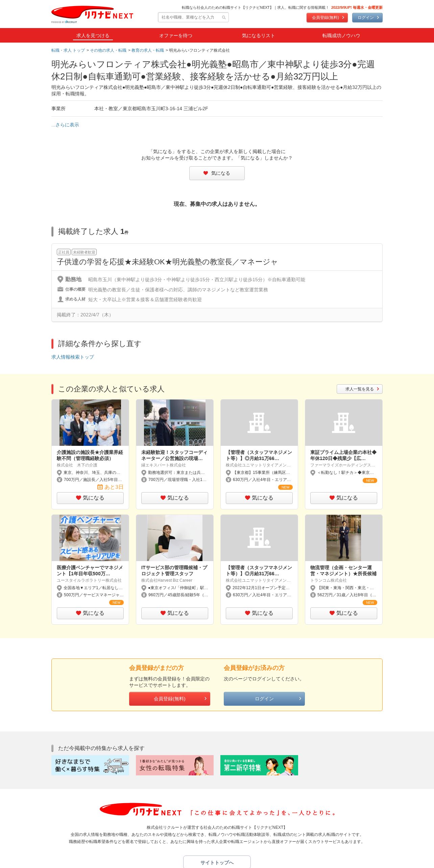Open the その他の求人・転職 breadcrumb link
The width and height of the screenshot is (434, 868).
(x=108, y=50)
